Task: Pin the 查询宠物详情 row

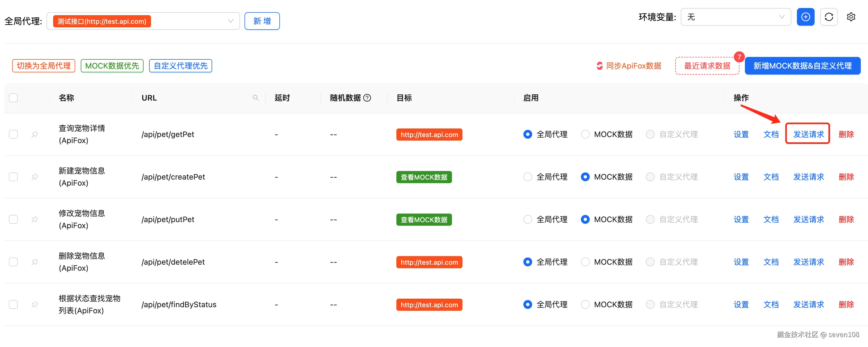Action: coord(35,134)
